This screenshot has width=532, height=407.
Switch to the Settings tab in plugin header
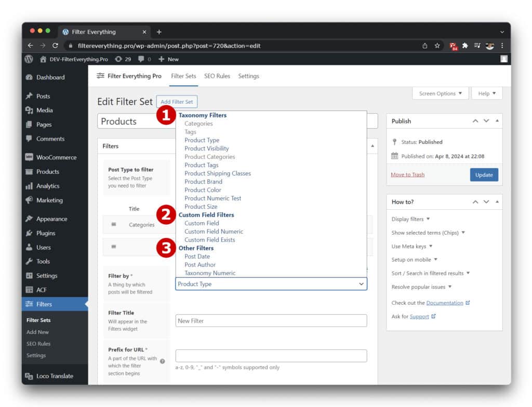[x=249, y=76]
